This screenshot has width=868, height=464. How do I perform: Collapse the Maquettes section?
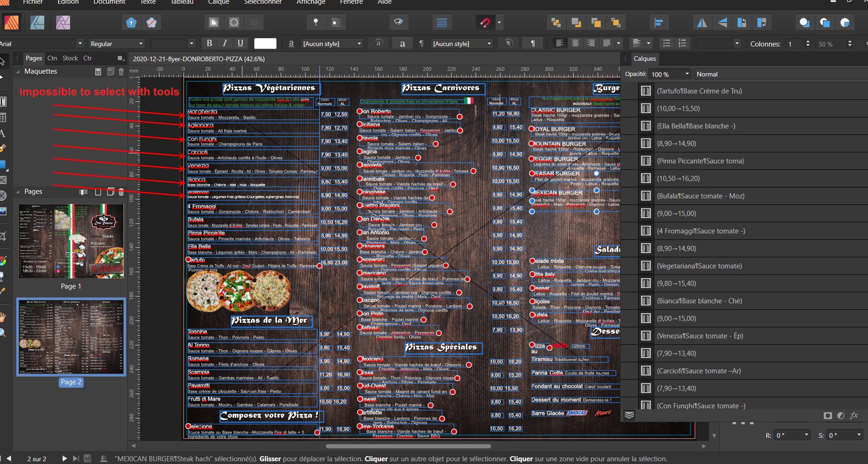pyautogui.click(x=18, y=71)
